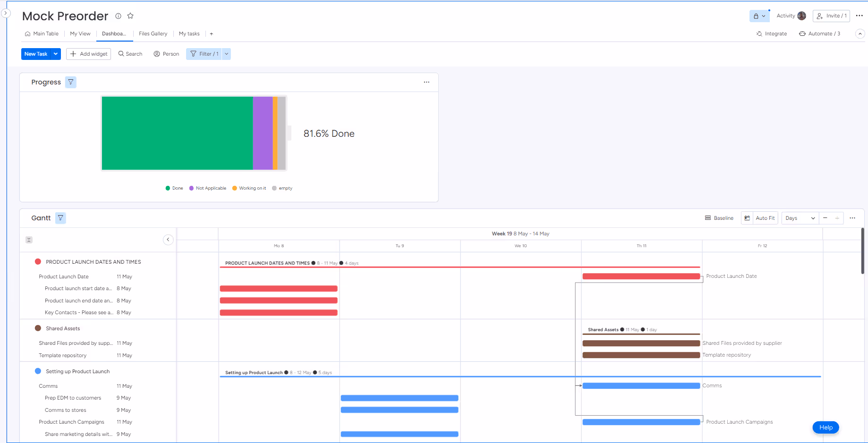Toggle the Done legend under the progress chart
The height and width of the screenshot is (443, 868).
point(174,188)
